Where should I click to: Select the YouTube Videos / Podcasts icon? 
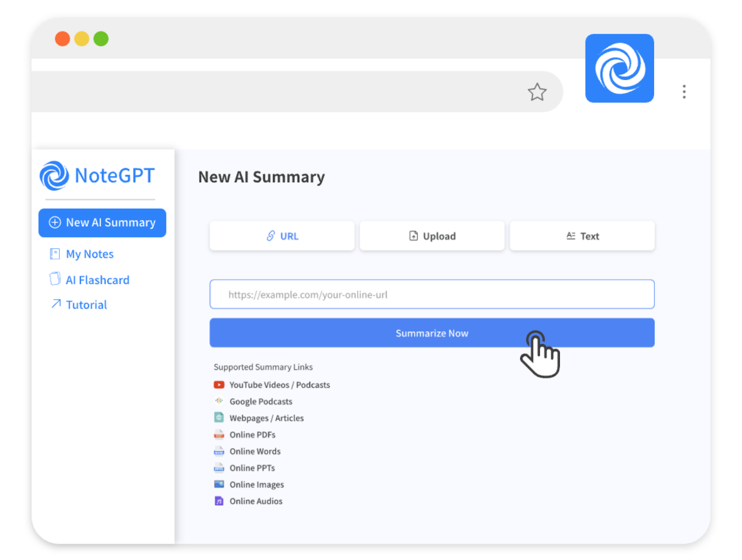pos(218,385)
